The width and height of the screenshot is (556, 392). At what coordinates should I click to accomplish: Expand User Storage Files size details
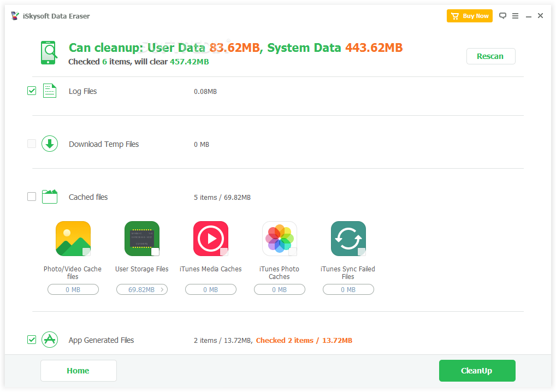point(141,289)
